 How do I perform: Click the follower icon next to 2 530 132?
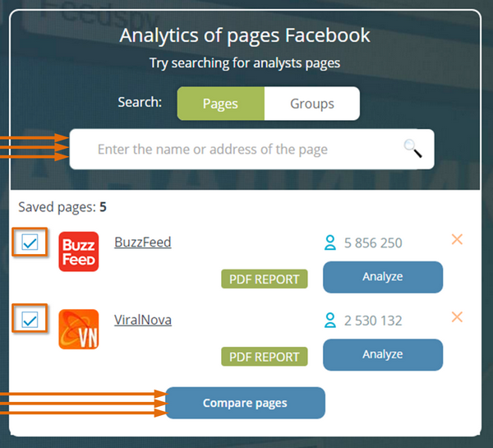coord(330,321)
